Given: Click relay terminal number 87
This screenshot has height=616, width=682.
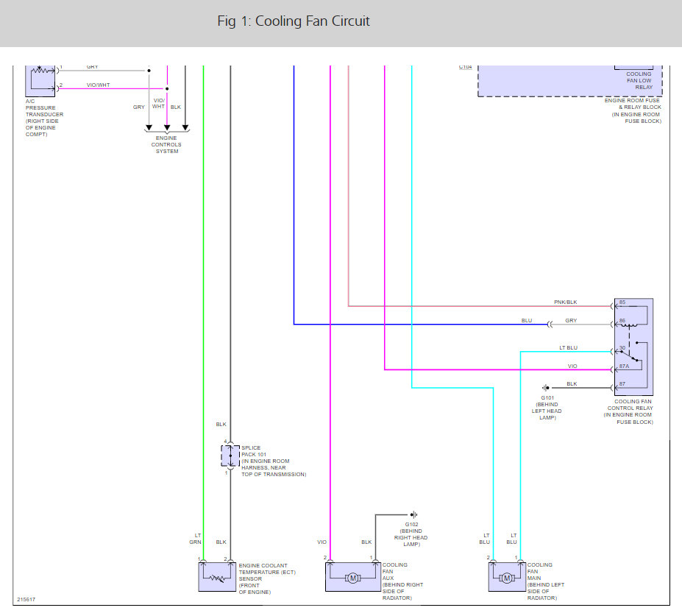Looking at the screenshot, I should [x=622, y=383].
